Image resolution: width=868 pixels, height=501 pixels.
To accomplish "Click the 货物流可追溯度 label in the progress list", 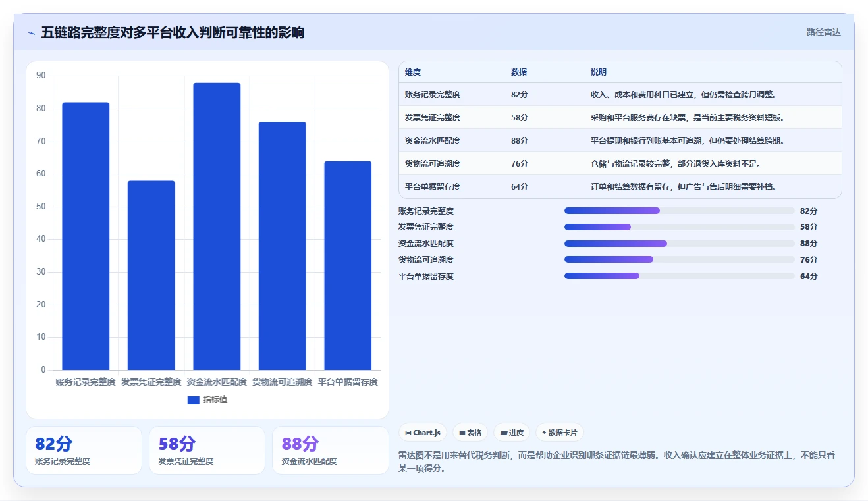I will click(x=426, y=260).
